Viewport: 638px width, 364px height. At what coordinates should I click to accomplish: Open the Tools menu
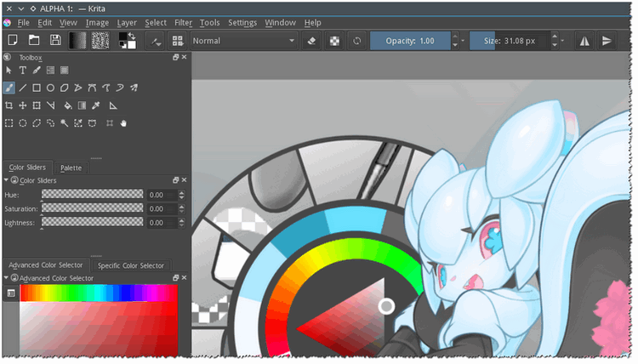click(x=209, y=23)
